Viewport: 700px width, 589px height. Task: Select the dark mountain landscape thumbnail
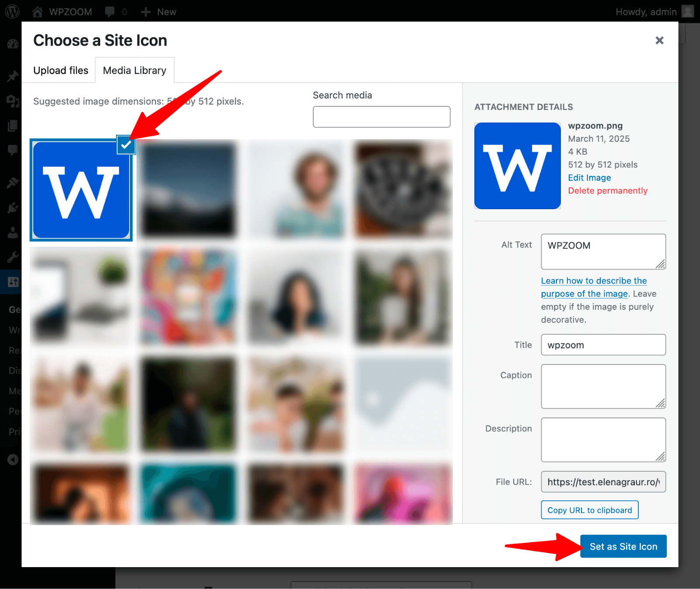[188, 189]
